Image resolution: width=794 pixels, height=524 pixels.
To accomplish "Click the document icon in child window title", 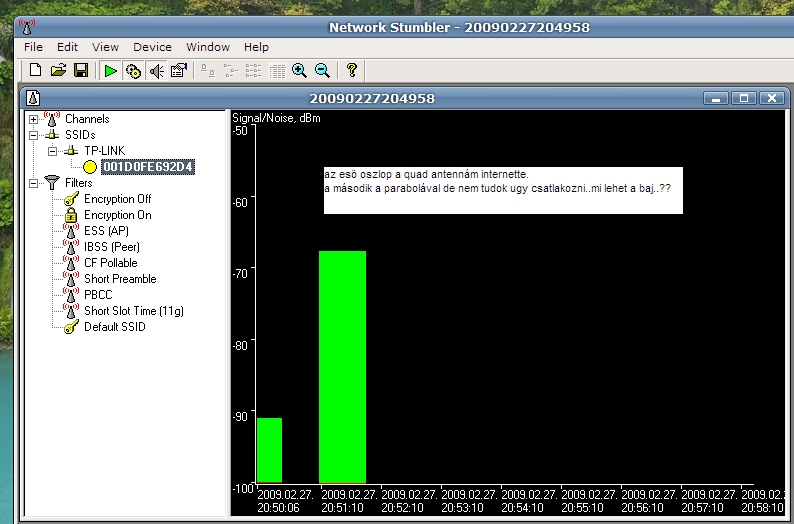I will coord(33,98).
